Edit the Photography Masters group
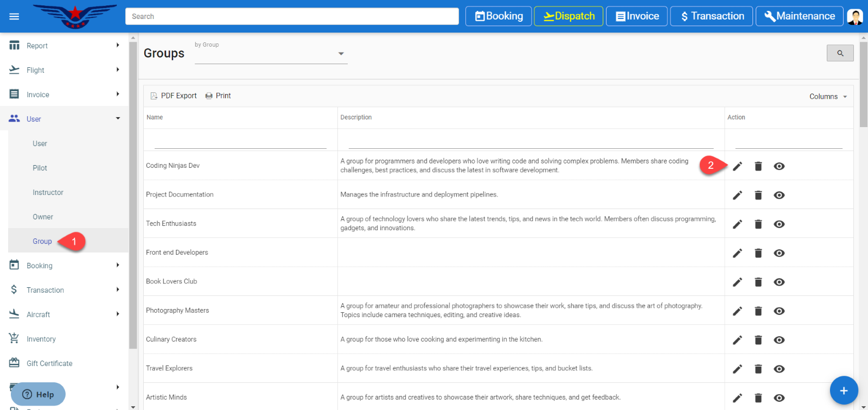This screenshot has width=868, height=410. click(737, 311)
